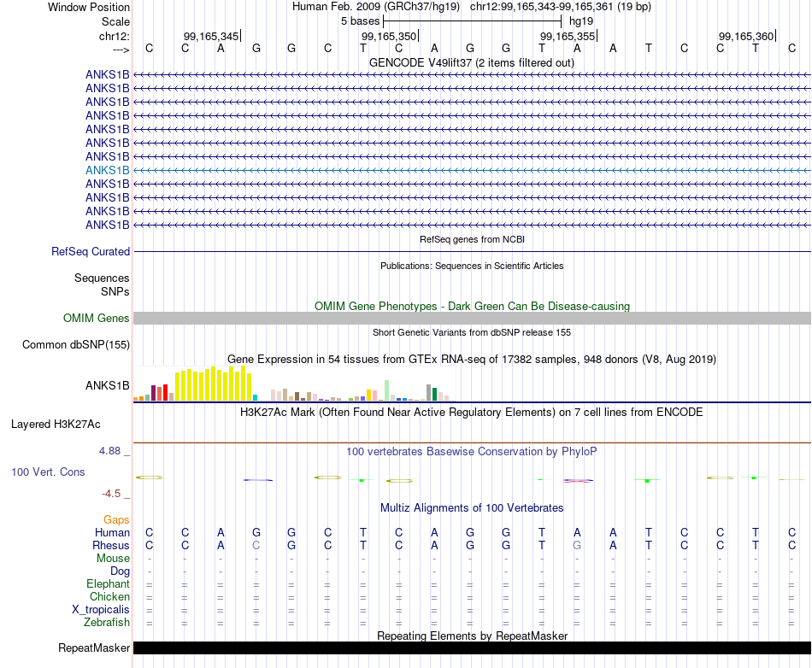812x668 pixels.
Task: Click the black RepeatMasker element bar
Action: 472,647
